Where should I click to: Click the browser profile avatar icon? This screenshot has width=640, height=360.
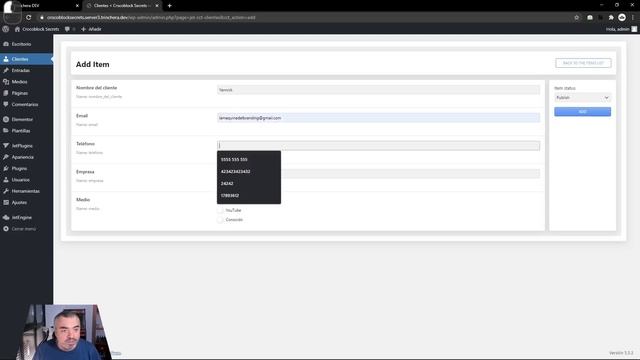point(622,17)
